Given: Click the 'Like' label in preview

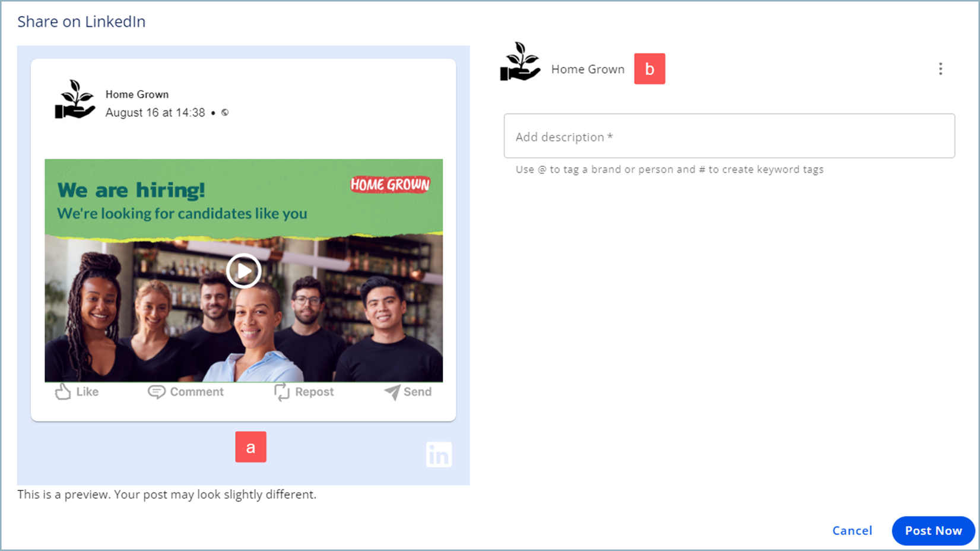Looking at the screenshot, I should tap(87, 392).
